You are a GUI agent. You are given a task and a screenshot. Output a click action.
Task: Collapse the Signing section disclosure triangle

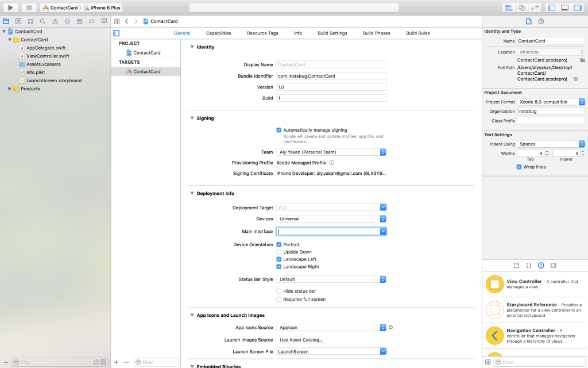pos(192,118)
